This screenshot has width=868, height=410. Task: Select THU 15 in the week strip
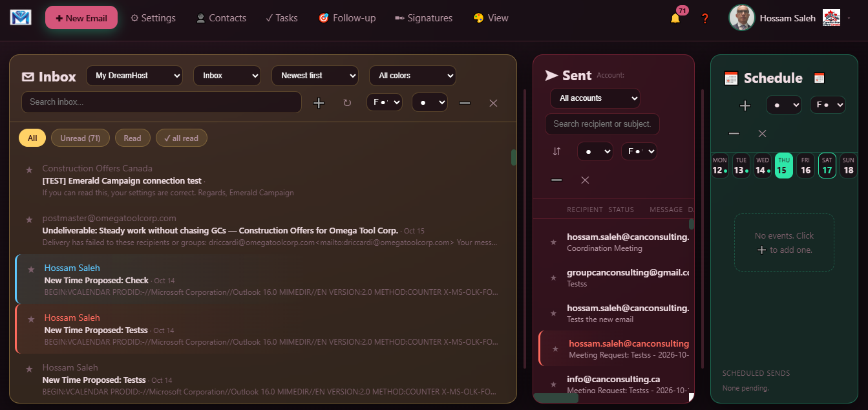[783, 166]
